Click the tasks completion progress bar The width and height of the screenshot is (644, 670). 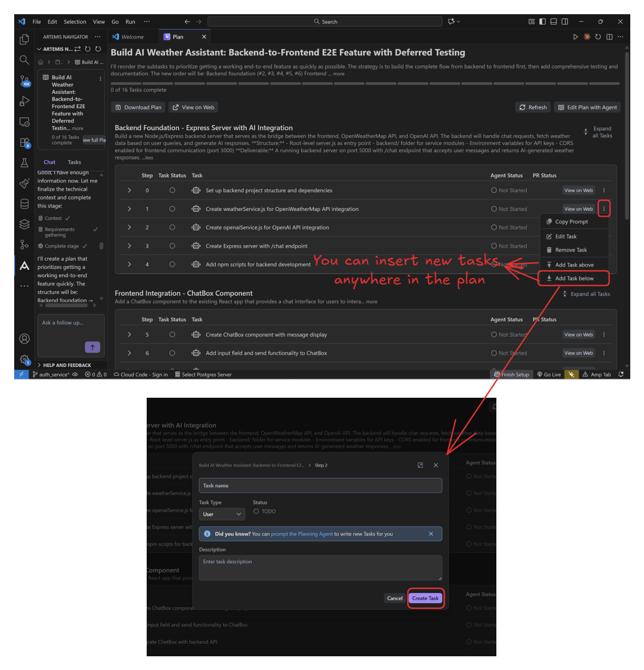tap(365, 84)
